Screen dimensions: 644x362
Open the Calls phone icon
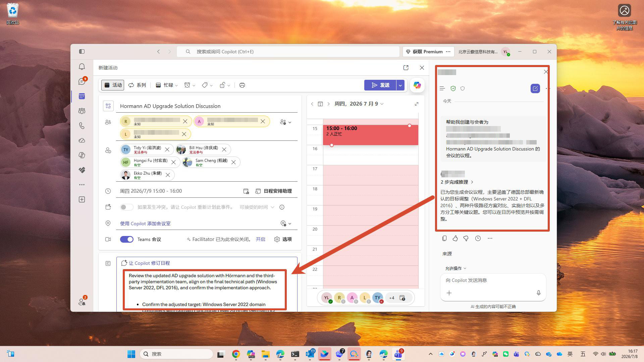(x=82, y=126)
